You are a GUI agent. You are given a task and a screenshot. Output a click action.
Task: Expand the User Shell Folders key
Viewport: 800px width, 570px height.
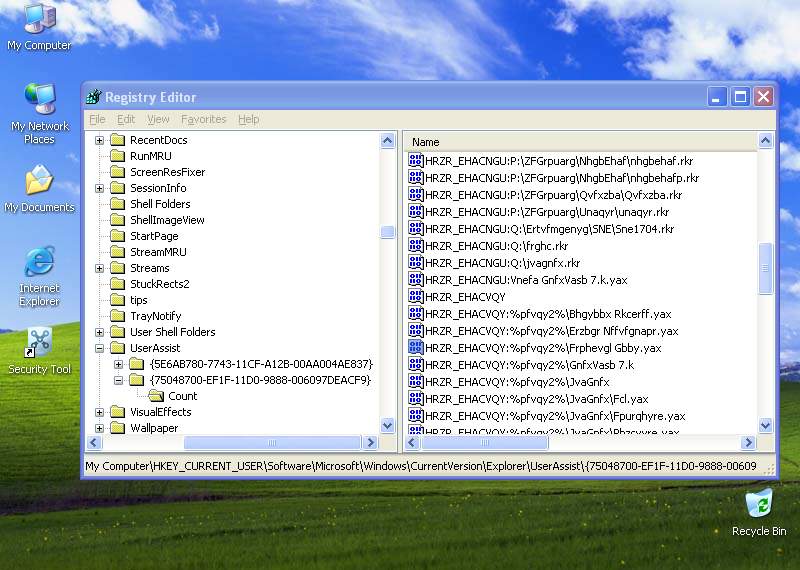(99, 332)
